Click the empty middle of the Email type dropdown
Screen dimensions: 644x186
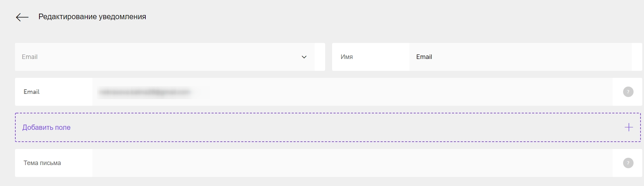tap(167, 57)
